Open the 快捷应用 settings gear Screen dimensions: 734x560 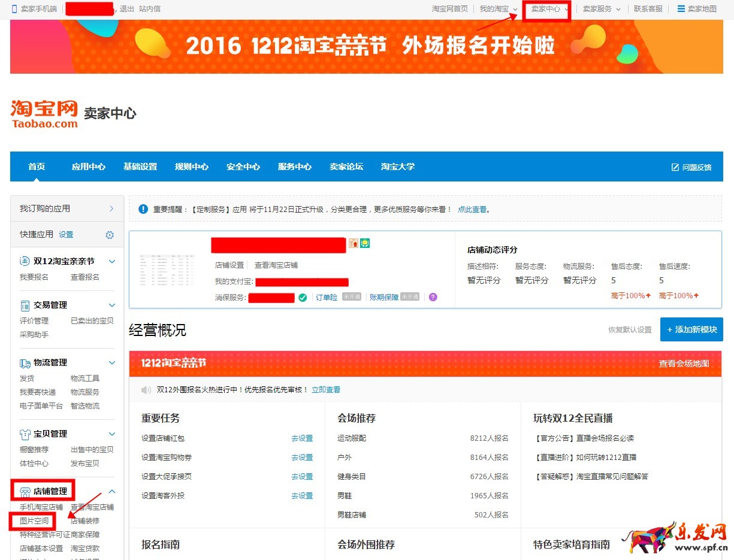pyautogui.click(x=110, y=235)
